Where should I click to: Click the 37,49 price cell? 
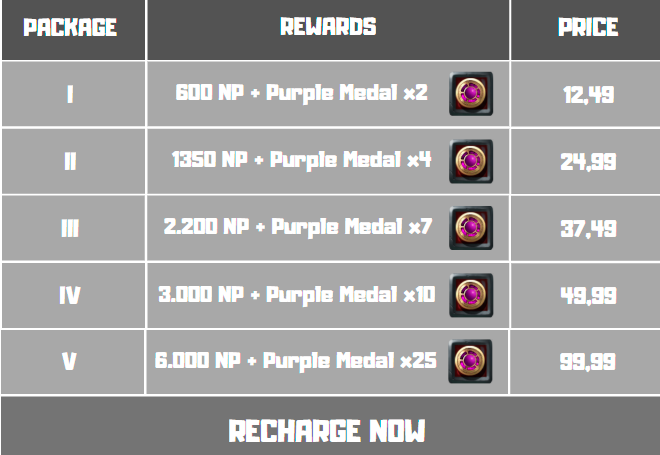coord(587,229)
